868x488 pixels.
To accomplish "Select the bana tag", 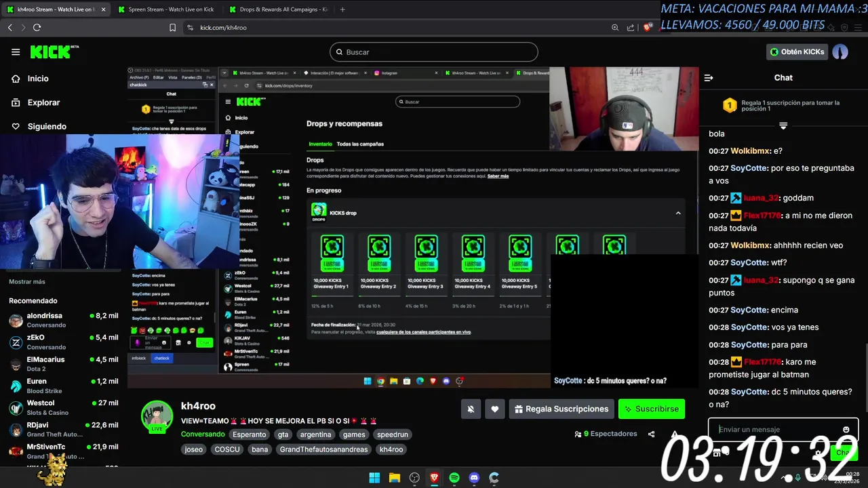I will coord(260,449).
